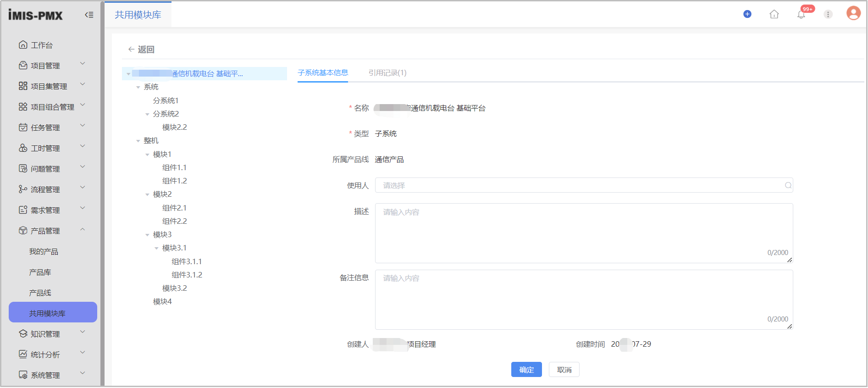Collapse the sidebar menu icon

pos(89,15)
